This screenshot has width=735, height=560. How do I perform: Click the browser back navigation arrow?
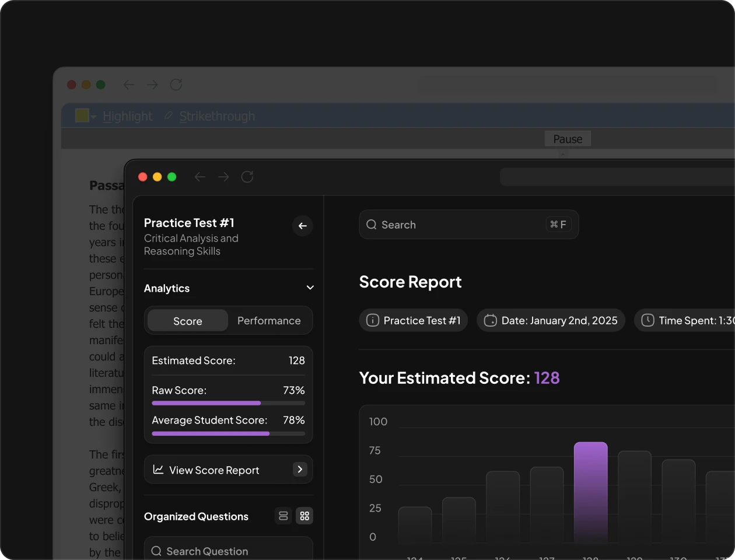[x=200, y=177]
